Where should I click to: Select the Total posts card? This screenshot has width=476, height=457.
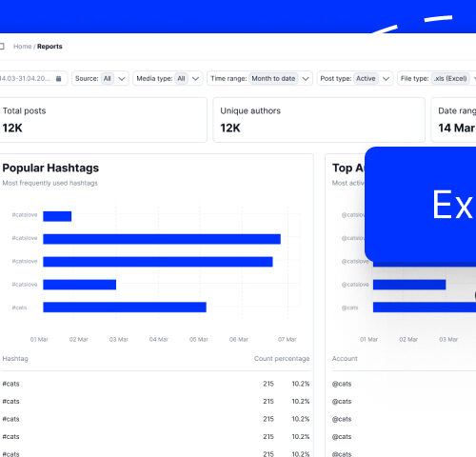click(103, 120)
